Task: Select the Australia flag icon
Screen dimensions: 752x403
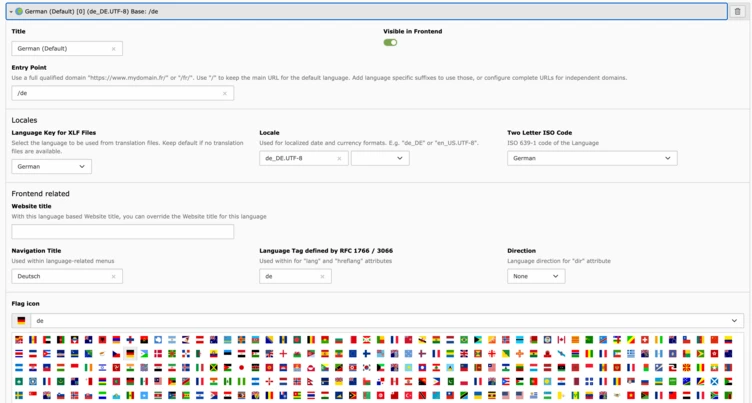Action: 213,340
